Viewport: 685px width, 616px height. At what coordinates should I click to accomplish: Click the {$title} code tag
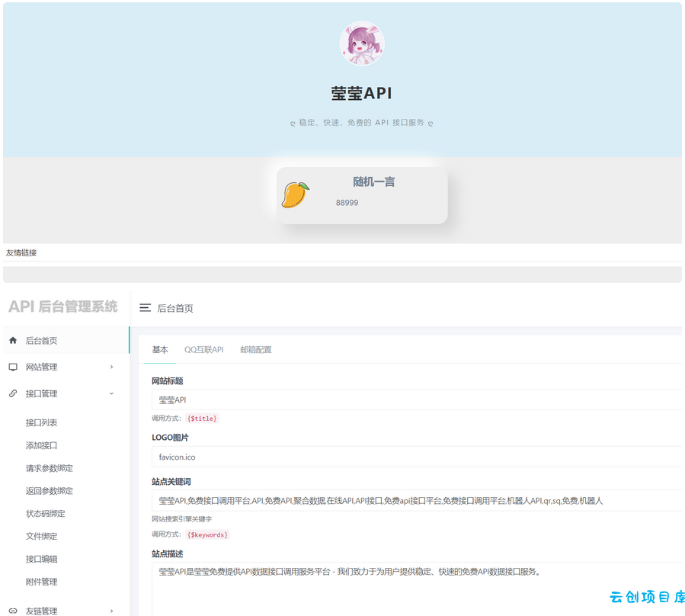[202, 419]
